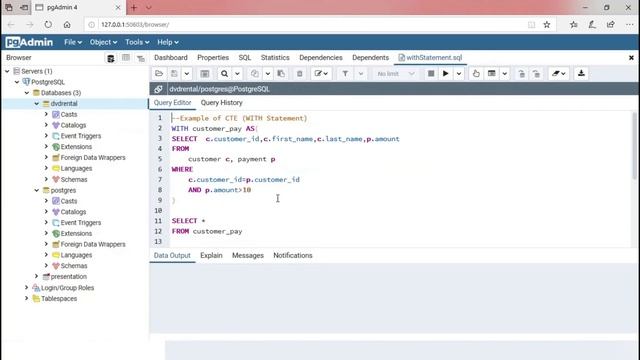Click the Explain Analyze table icon
The width and height of the screenshot is (640, 360).
click(492, 74)
